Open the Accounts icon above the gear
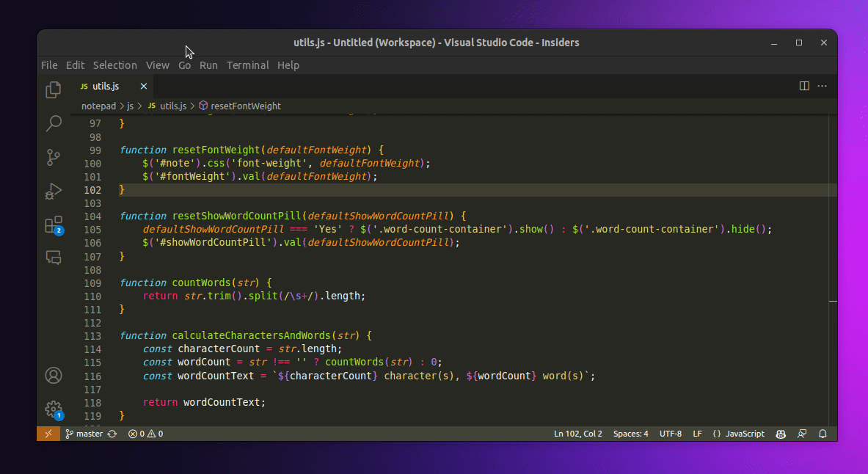This screenshot has width=868, height=474. pos(53,375)
